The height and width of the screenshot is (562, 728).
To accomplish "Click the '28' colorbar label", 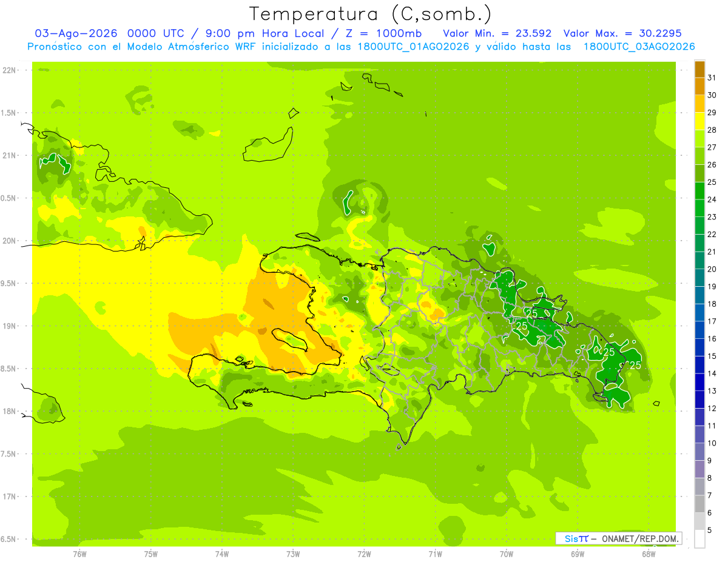I will [712, 130].
